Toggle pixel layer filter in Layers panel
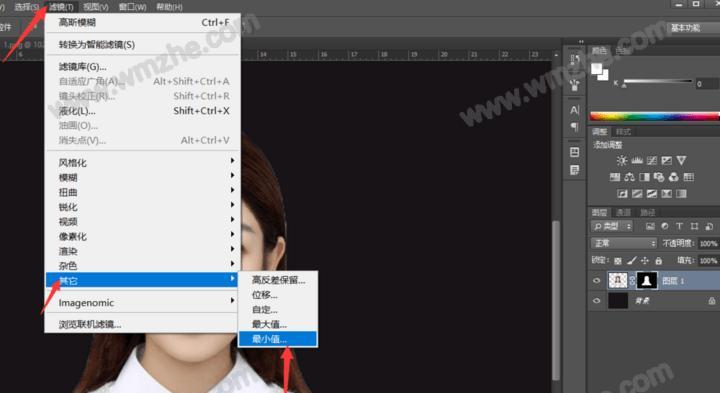 [x=650, y=226]
